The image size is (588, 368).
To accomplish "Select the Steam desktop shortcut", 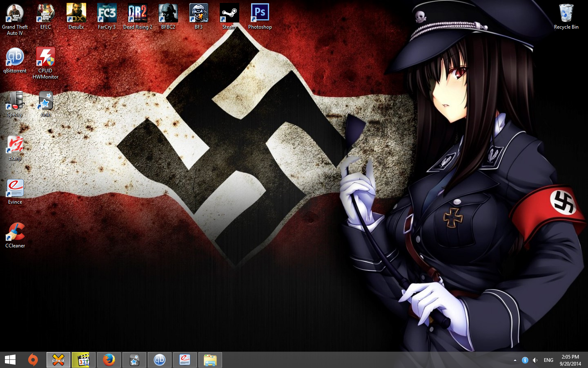I will point(229,17).
